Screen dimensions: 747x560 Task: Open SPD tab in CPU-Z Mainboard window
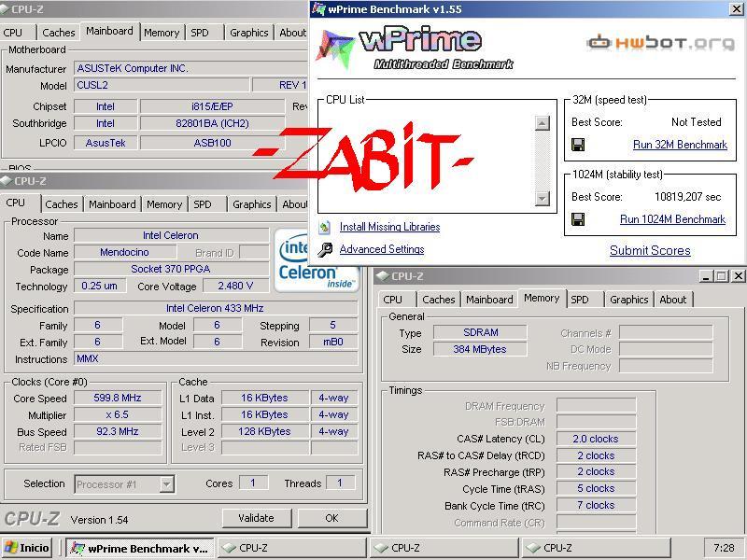pyautogui.click(x=200, y=33)
